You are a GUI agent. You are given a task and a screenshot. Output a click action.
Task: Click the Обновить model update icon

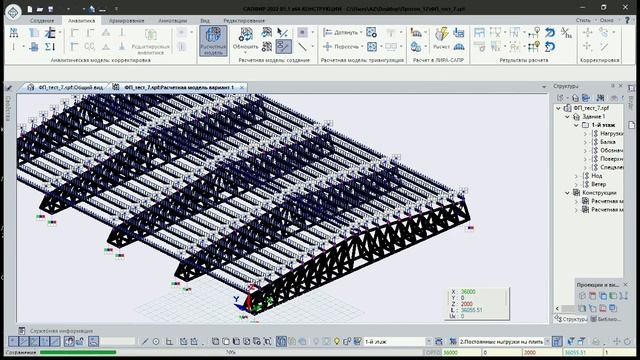click(x=245, y=34)
